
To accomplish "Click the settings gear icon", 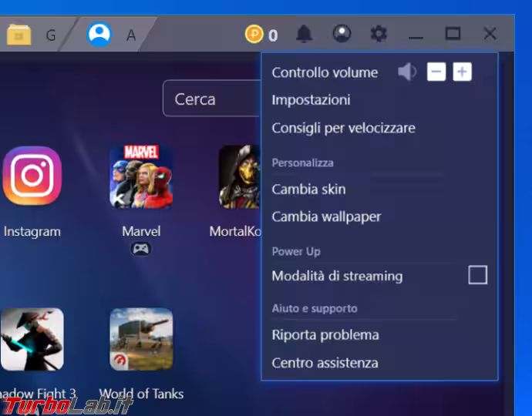I will [x=379, y=34].
